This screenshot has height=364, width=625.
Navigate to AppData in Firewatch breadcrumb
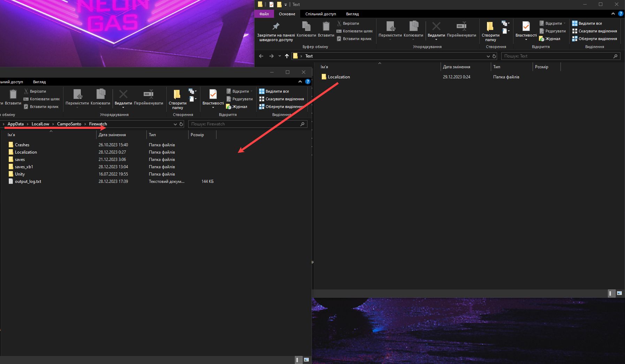[x=16, y=124]
